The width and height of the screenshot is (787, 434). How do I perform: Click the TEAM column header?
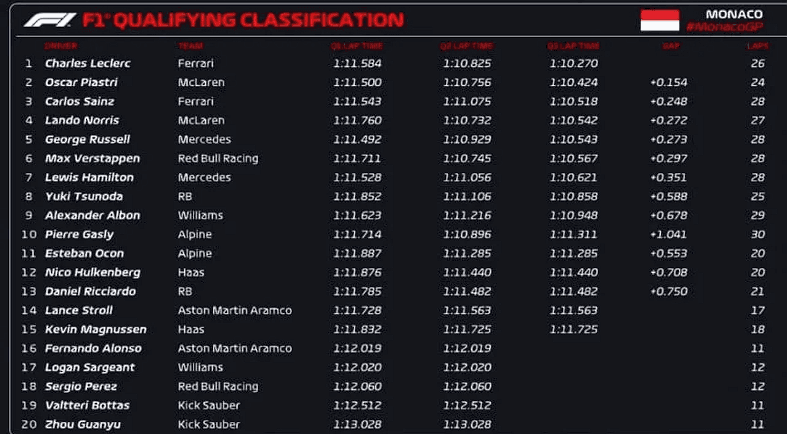190,46
